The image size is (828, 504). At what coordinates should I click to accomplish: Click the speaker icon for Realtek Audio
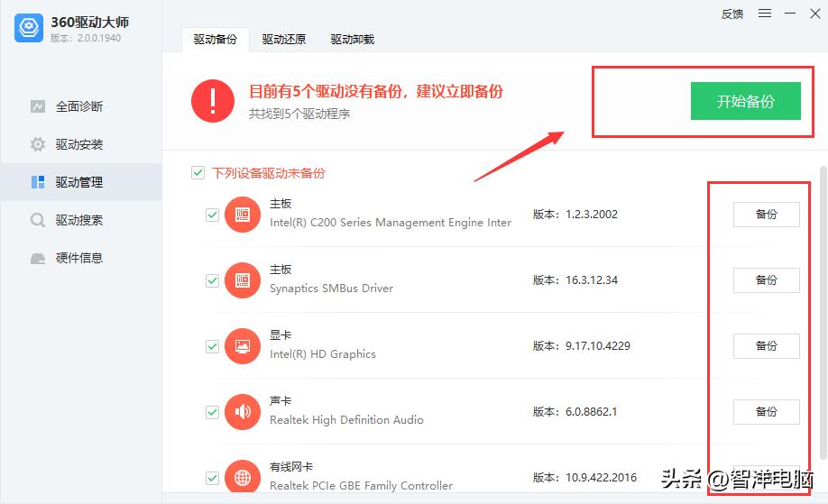[x=243, y=412]
